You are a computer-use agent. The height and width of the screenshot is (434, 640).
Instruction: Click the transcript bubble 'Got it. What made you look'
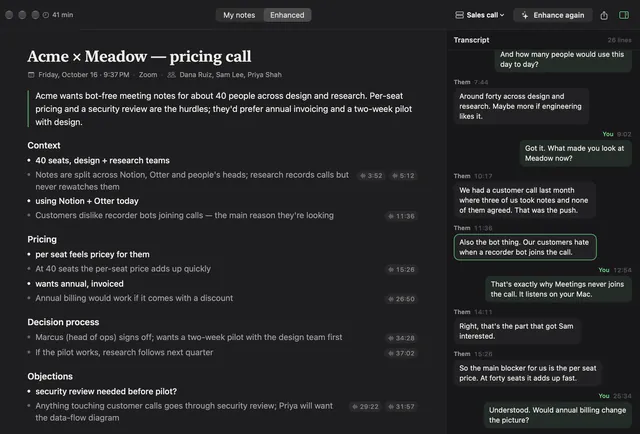tap(575, 153)
